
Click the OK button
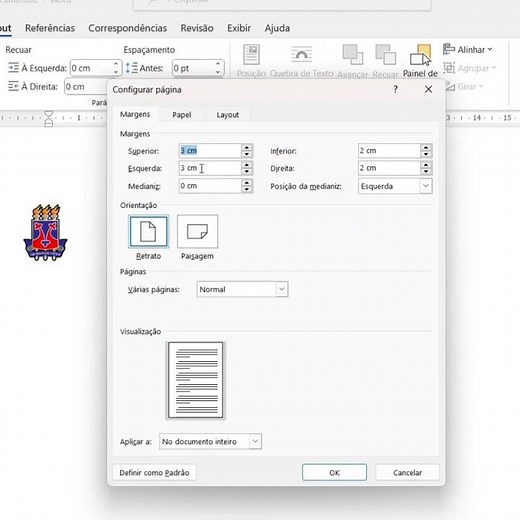334,472
